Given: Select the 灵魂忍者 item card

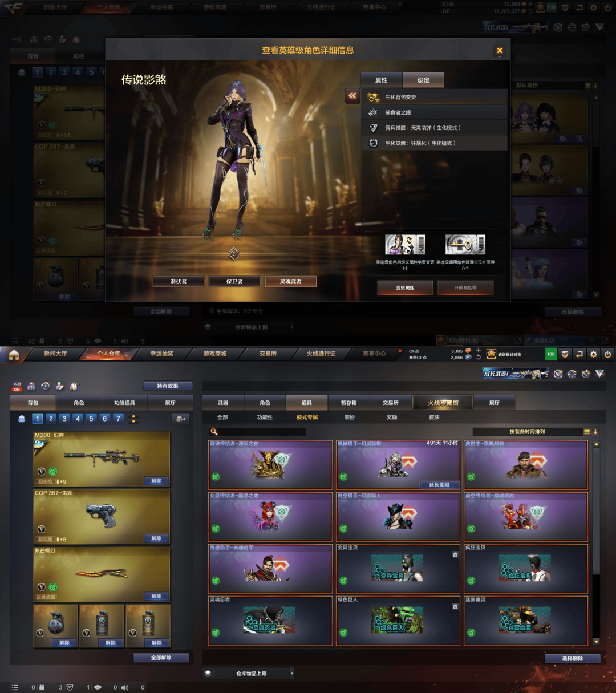Looking at the screenshot, I should pyautogui.click(x=270, y=621).
